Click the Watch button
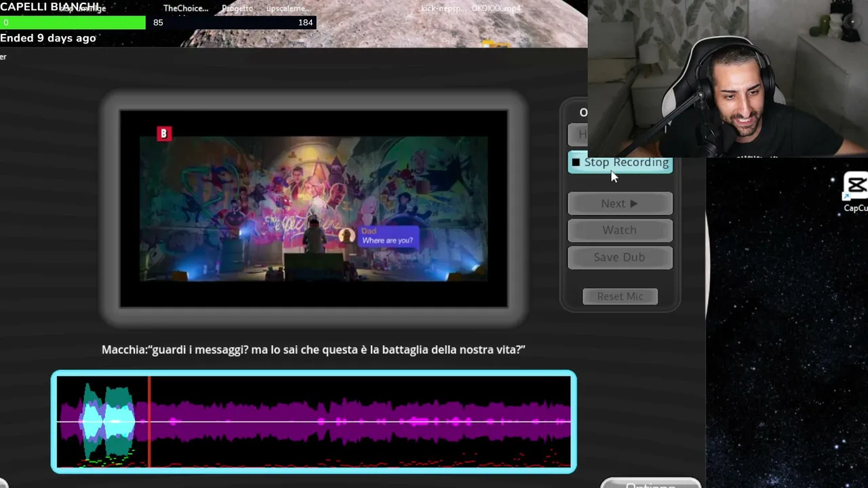Viewport: 868px width, 488px height. tap(620, 230)
